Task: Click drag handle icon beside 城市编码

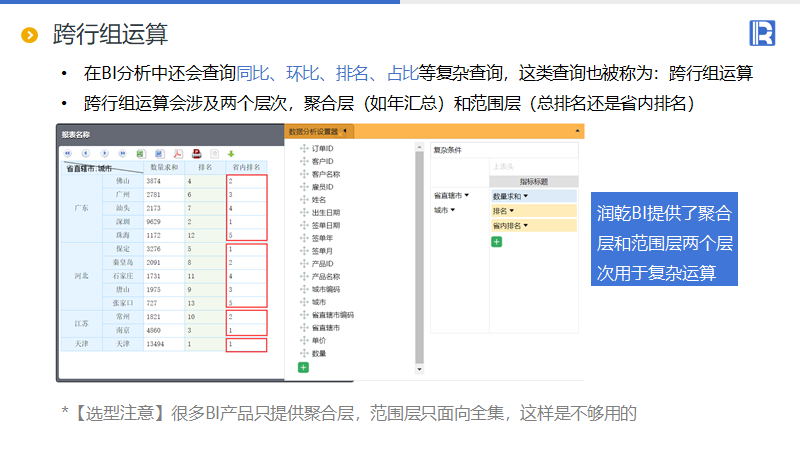Action: [x=304, y=289]
